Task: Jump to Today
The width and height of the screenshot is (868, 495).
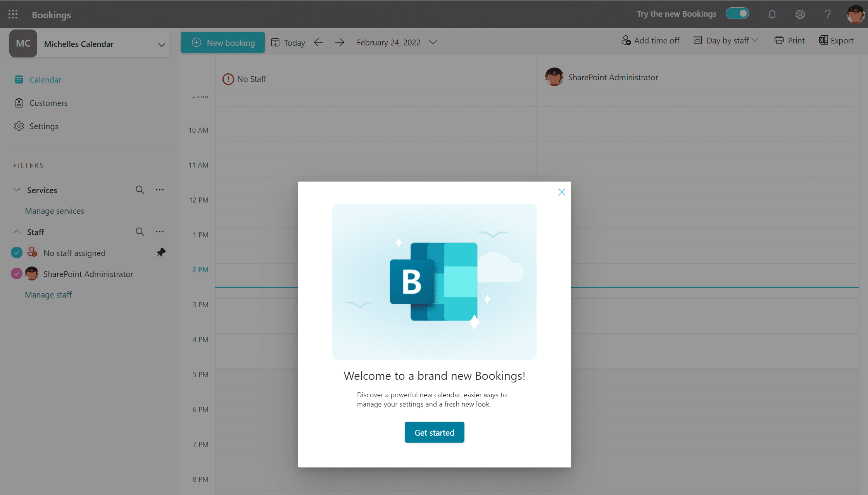Action: [x=288, y=42]
